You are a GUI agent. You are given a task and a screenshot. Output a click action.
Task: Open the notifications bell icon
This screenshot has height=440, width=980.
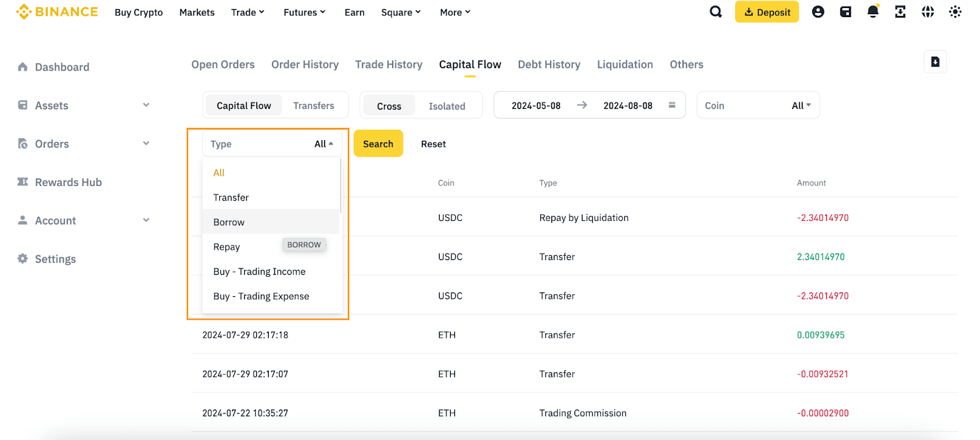873,11
